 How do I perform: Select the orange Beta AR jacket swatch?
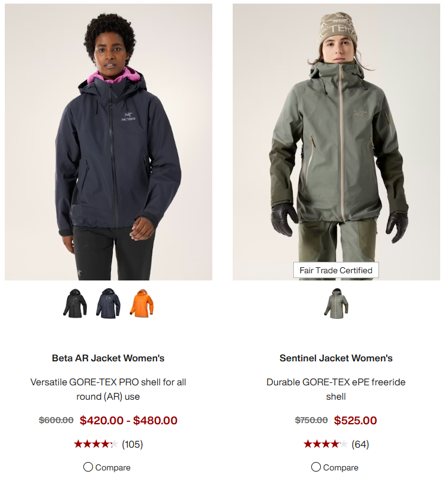coord(142,303)
